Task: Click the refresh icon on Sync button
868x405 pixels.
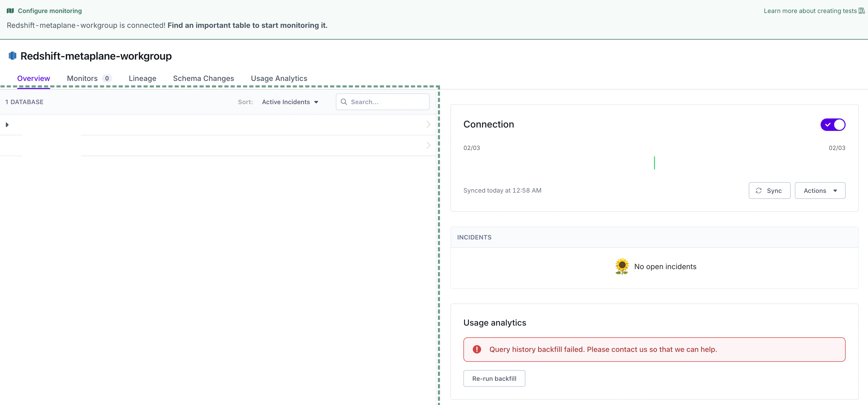Action: coord(758,191)
